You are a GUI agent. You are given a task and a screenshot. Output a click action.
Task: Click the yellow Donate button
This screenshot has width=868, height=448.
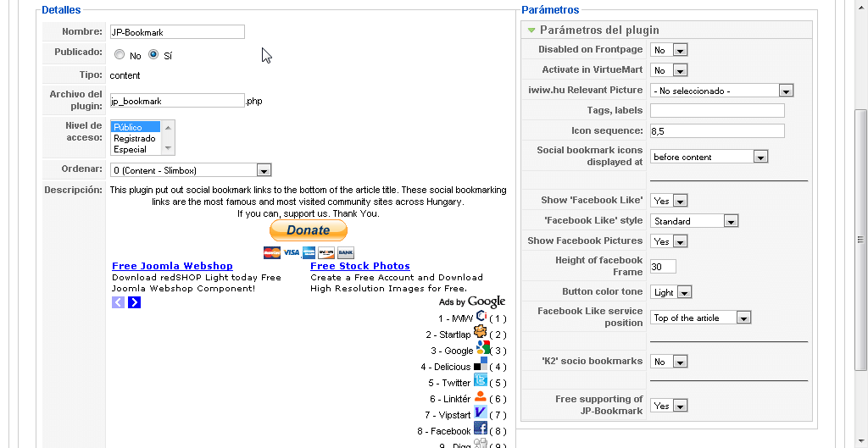coord(309,230)
